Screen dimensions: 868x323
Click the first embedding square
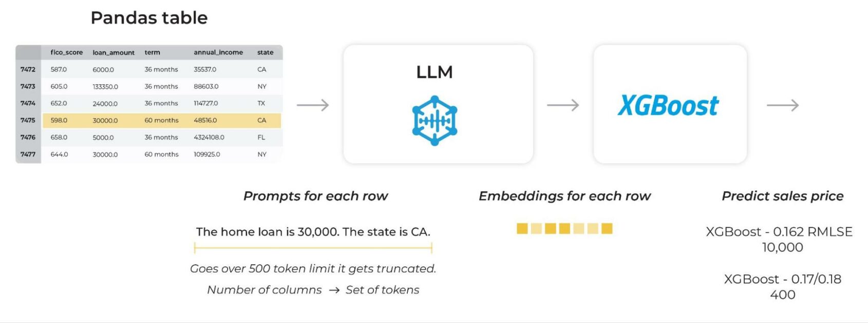522,228
